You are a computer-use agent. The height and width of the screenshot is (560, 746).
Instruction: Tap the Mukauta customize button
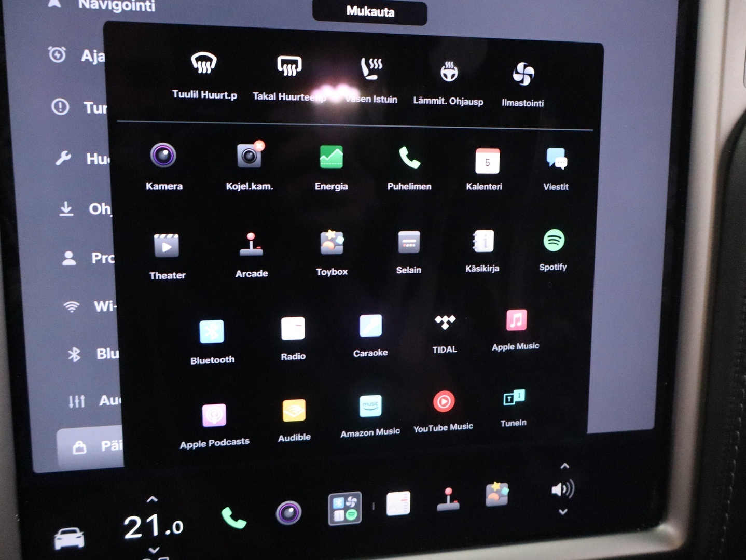coord(370,12)
